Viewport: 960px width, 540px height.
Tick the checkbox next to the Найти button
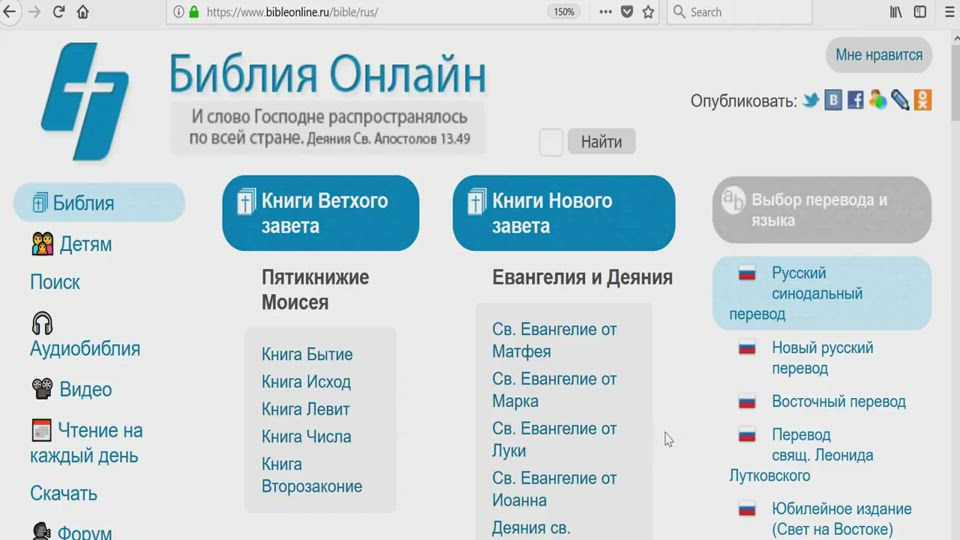(551, 142)
